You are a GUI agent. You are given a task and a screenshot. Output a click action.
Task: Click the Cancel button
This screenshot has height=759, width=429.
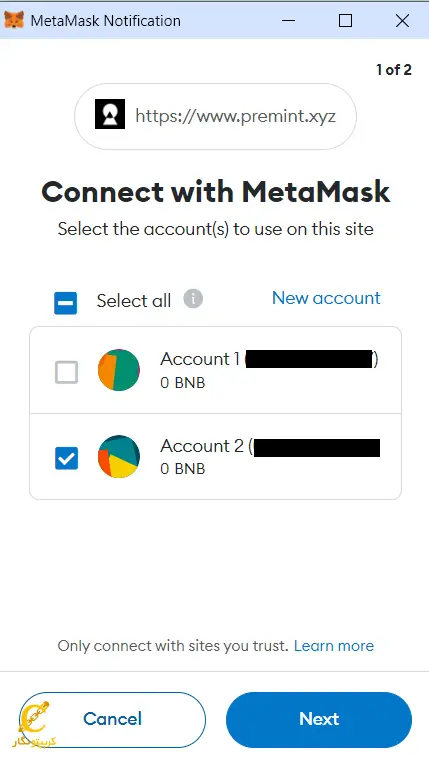click(x=112, y=719)
